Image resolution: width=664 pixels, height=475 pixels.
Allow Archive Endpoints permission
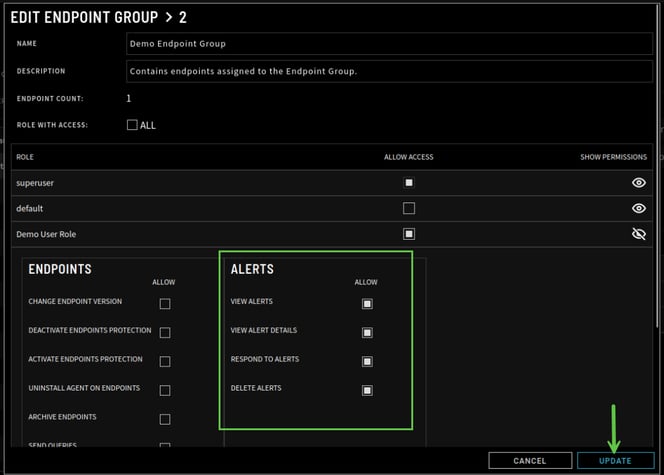click(165, 419)
